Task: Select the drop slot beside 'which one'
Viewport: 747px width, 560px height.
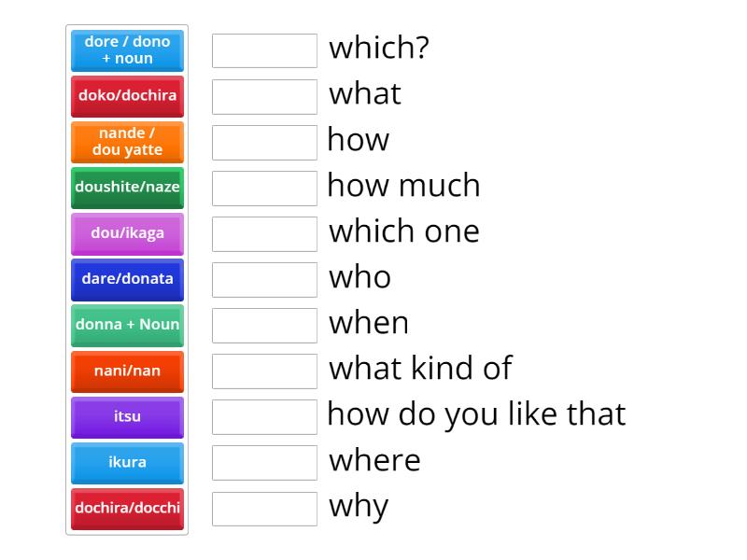Action: click(264, 233)
